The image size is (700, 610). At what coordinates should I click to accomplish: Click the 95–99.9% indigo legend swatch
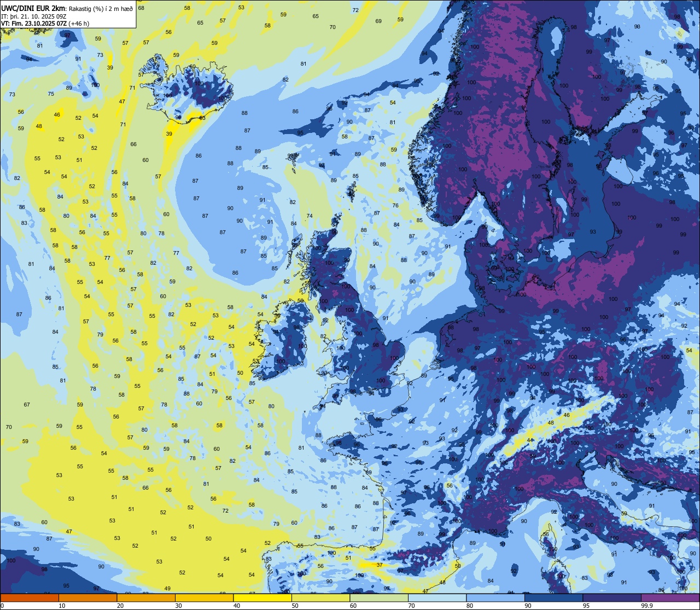(x=612, y=597)
